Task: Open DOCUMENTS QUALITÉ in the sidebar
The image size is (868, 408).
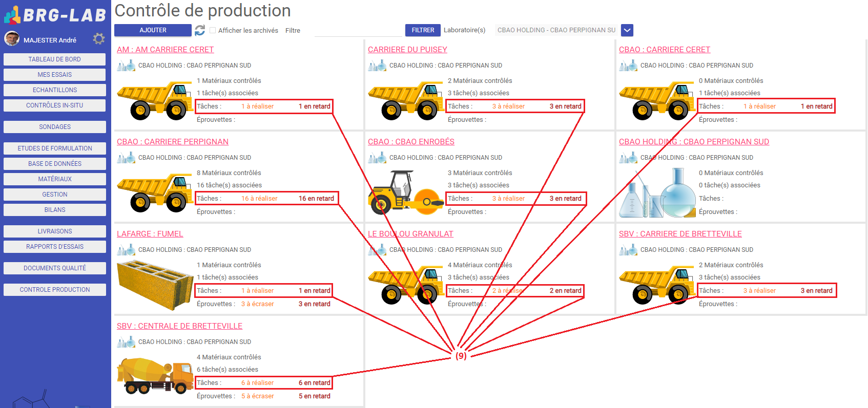Action: [x=55, y=268]
